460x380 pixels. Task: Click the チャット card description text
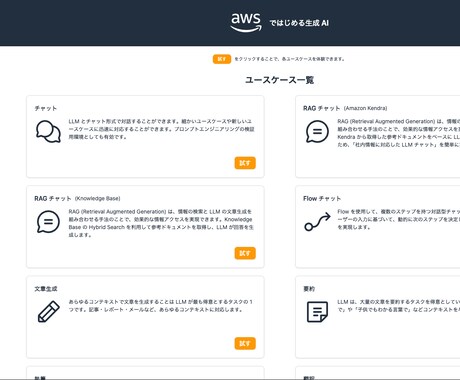coord(162,129)
